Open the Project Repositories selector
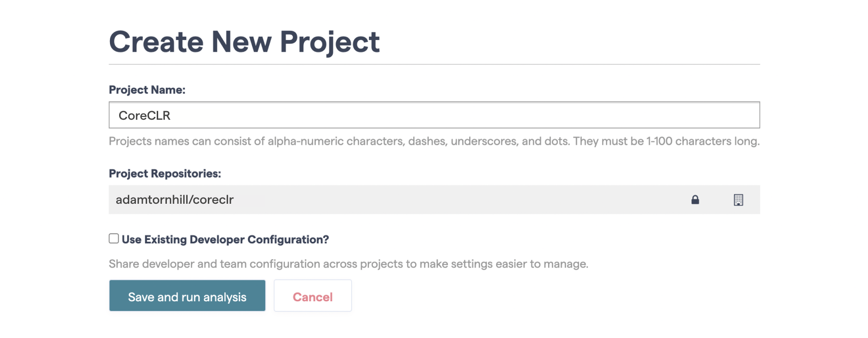Viewport: 868px width, 338px height. (x=338, y=199)
